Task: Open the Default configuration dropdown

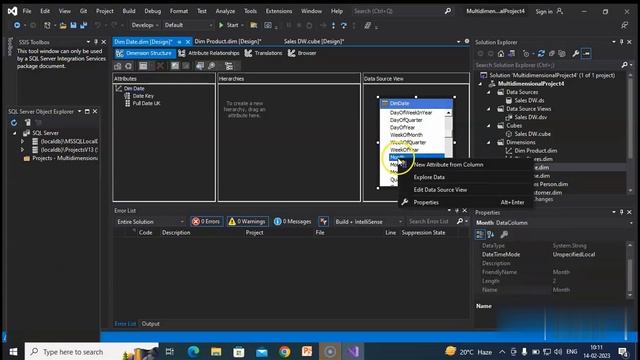Action: pyautogui.click(x=188, y=25)
